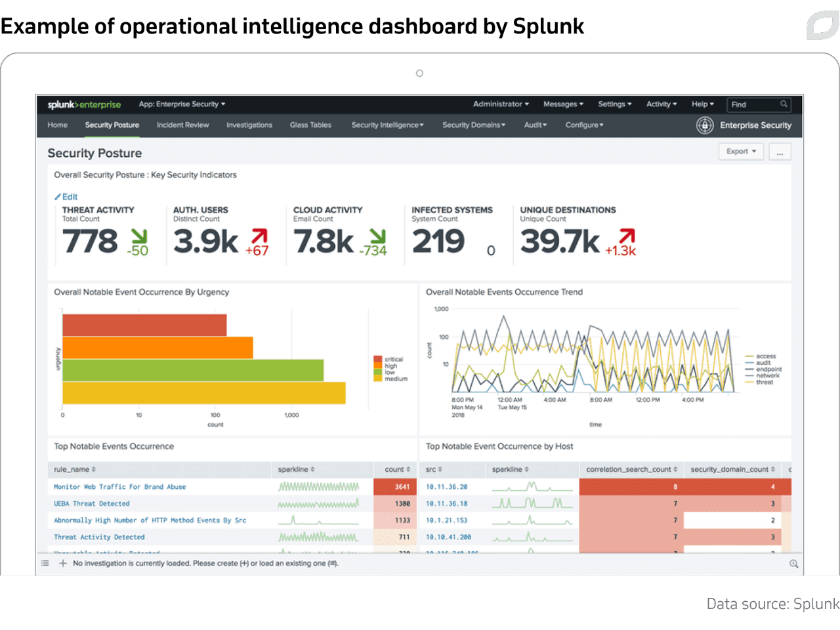Switch to the Incident Review tab
This screenshot has height=630, width=840.
pyautogui.click(x=183, y=125)
